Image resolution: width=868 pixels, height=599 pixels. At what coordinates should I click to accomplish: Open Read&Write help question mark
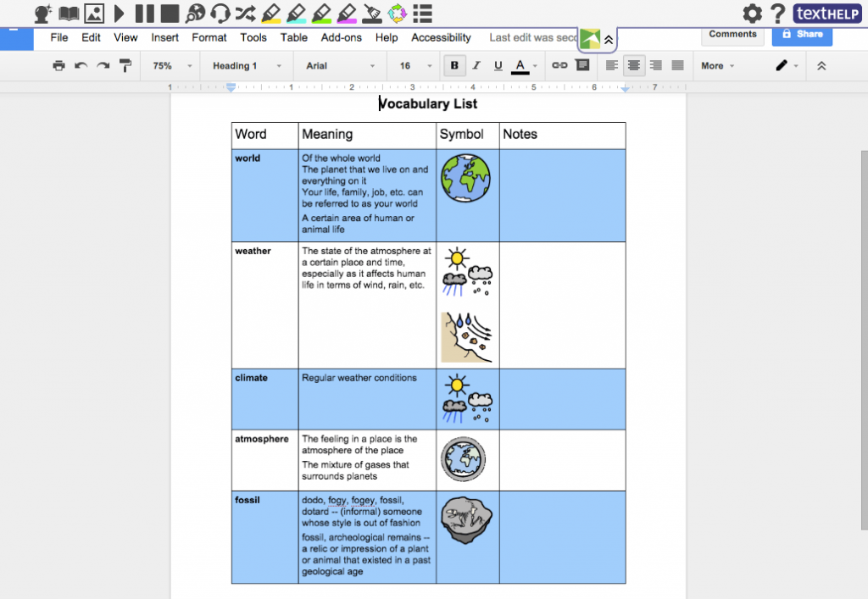(x=778, y=14)
